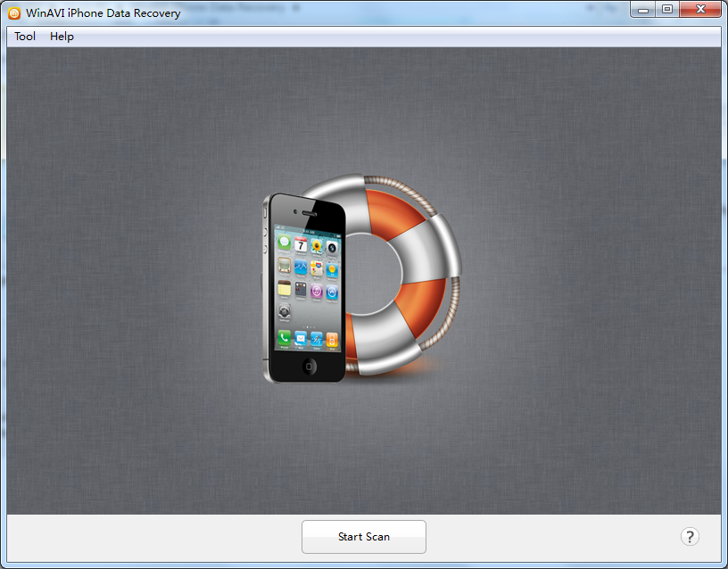Screen dimensions: 728x569
Task: Click the Camera icon on the iPhone screen
Action: [332, 248]
